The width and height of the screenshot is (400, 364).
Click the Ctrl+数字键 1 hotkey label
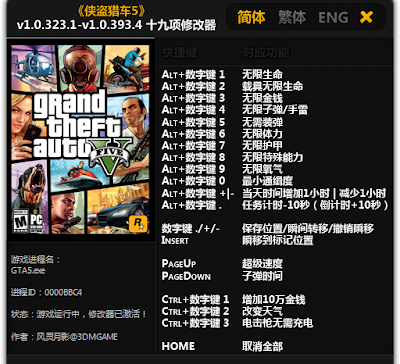coord(195,299)
